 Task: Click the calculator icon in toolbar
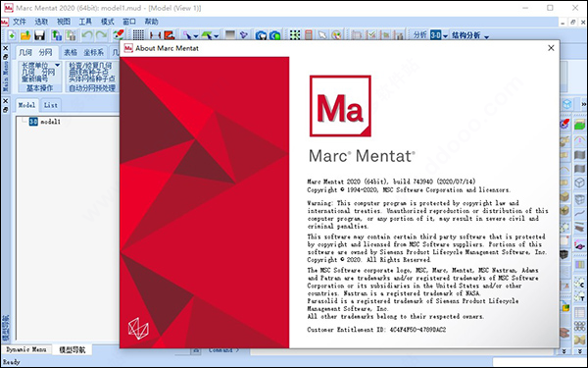(x=309, y=35)
